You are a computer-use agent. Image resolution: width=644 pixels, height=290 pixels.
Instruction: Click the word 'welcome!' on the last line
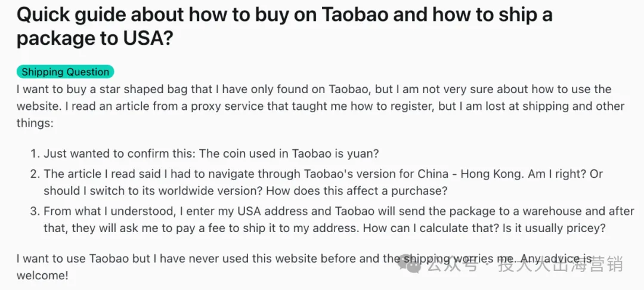[x=42, y=275]
